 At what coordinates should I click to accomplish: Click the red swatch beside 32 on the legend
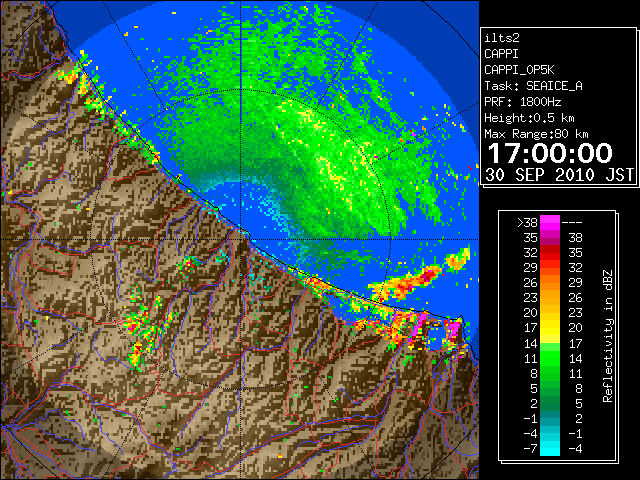click(550, 253)
